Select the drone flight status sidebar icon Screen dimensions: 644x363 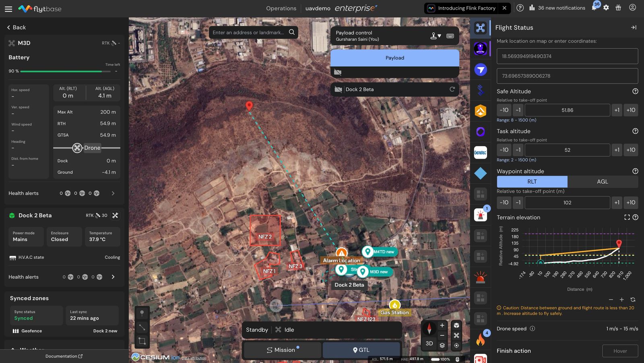480,28
